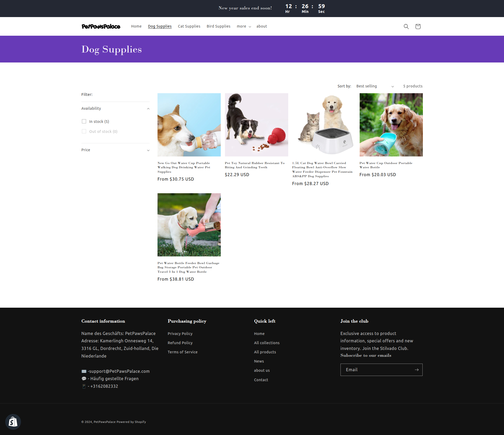Screen dimensions: 504x435
Task: Open the red rubber toy product image
Action: tap(256, 125)
